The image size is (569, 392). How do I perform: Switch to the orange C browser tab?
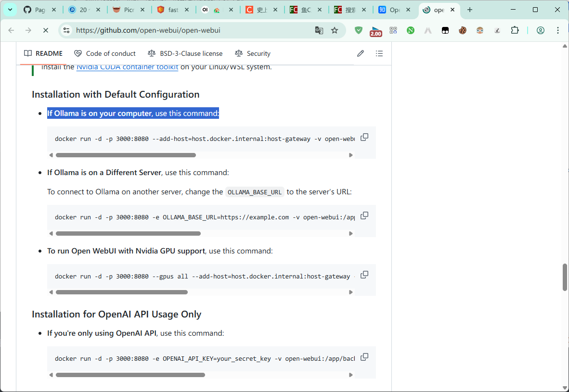pyautogui.click(x=261, y=10)
